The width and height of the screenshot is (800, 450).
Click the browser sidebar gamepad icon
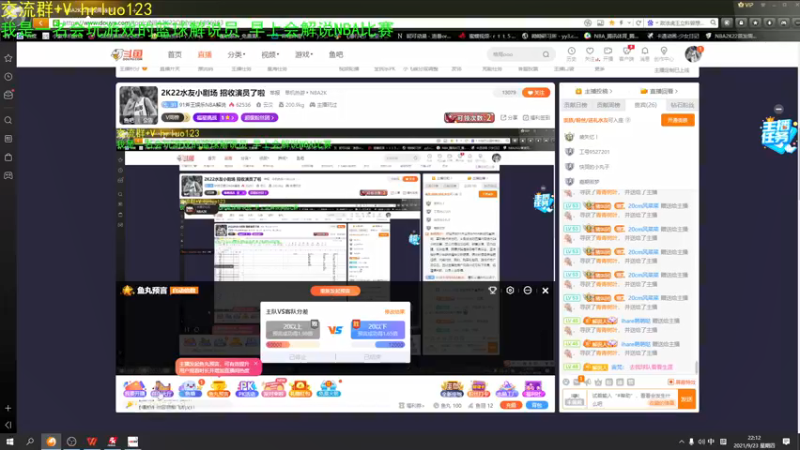point(8,176)
